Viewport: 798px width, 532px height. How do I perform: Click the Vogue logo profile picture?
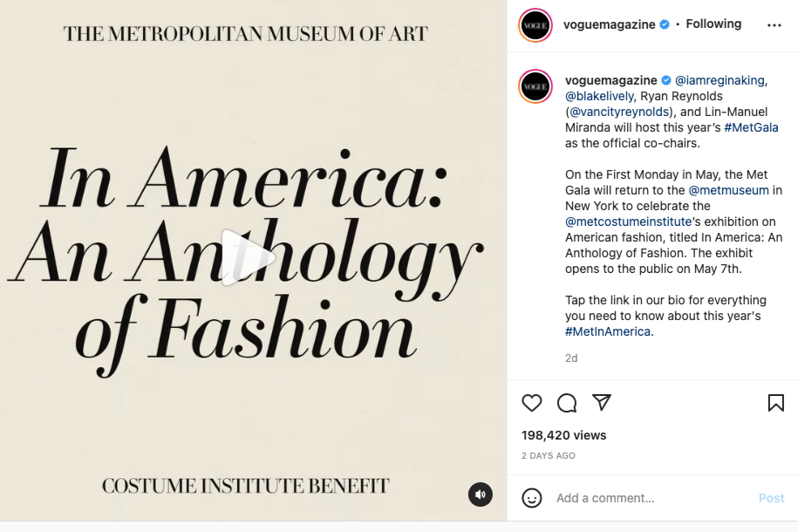tap(535, 25)
